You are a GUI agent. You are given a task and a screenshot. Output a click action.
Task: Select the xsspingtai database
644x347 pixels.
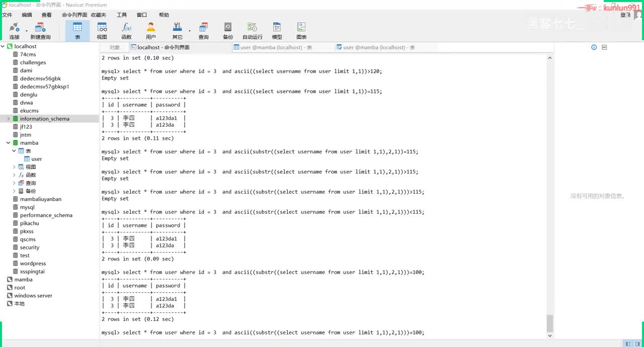(32, 272)
